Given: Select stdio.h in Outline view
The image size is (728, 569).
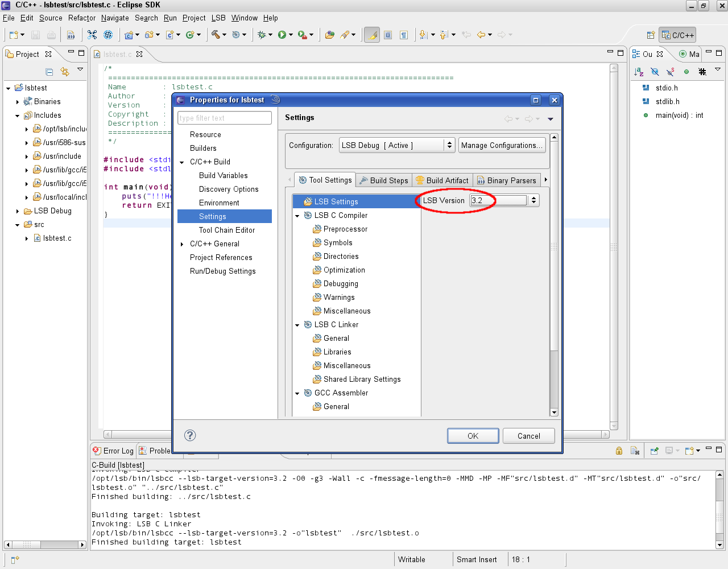Looking at the screenshot, I should coord(667,88).
